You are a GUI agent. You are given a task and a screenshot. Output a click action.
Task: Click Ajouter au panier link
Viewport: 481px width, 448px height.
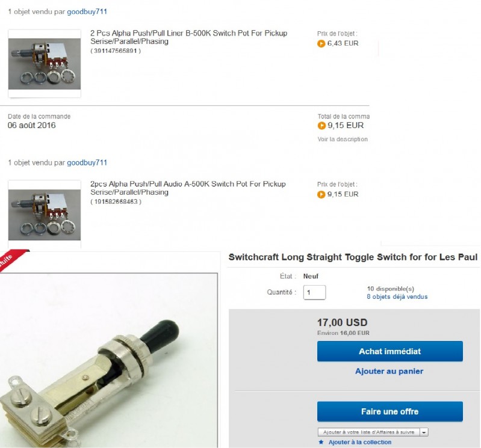(x=389, y=371)
